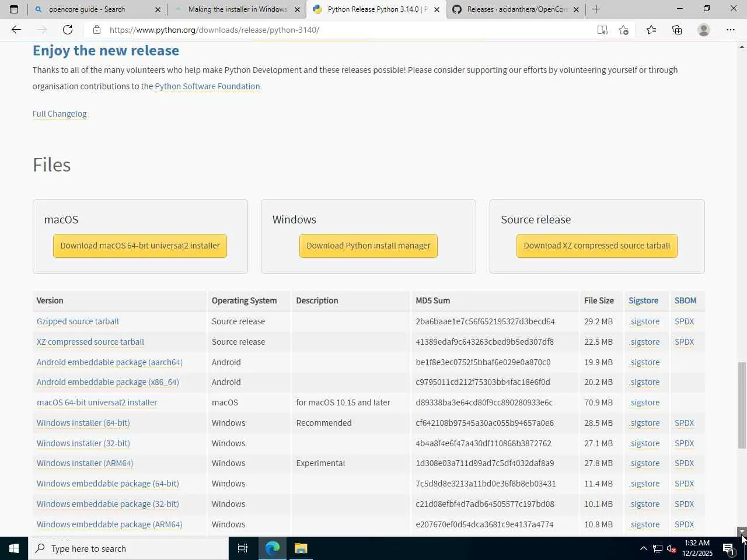747x560 pixels.
Task: Open the SBOM column header link
Action: click(x=685, y=300)
